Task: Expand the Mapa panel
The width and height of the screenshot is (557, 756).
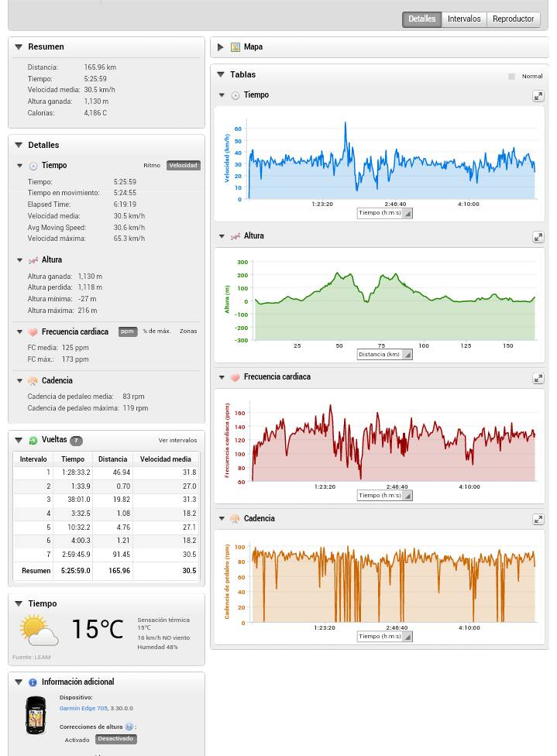Action: [221, 47]
